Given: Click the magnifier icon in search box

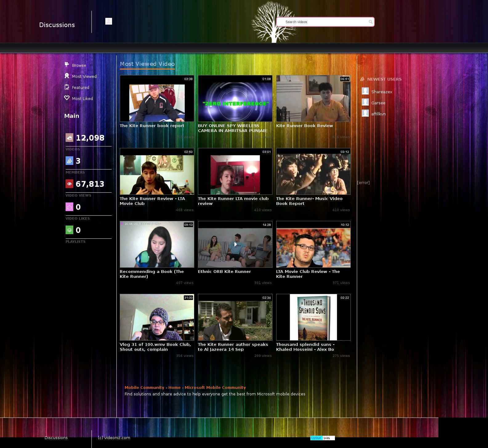Looking at the screenshot, I should click(x=370, y=22).
